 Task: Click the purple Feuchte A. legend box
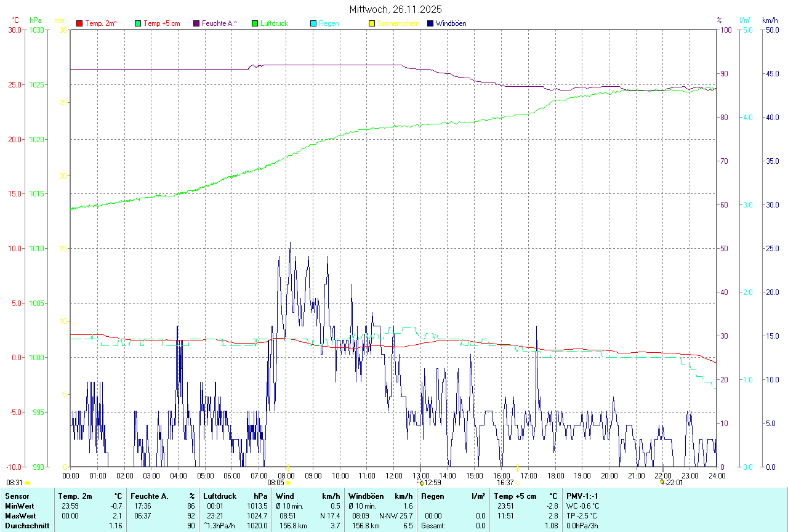click(x=196, y=23)
